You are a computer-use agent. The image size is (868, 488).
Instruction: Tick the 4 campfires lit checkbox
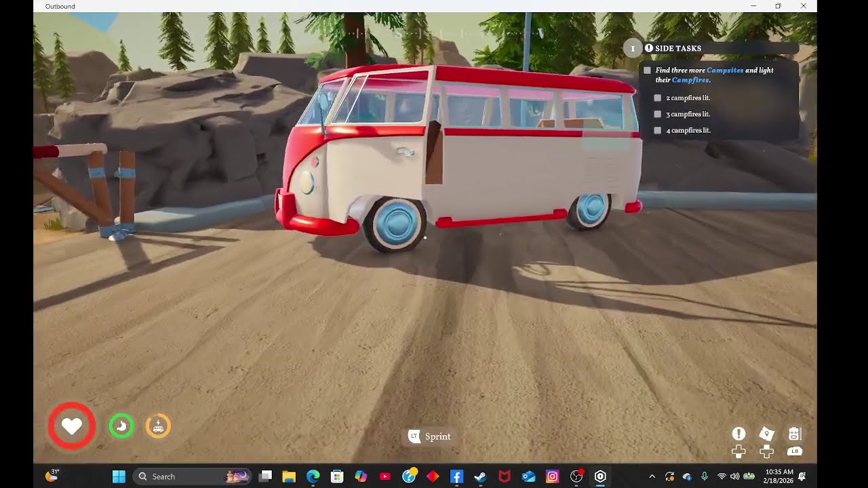pos(657,131)
